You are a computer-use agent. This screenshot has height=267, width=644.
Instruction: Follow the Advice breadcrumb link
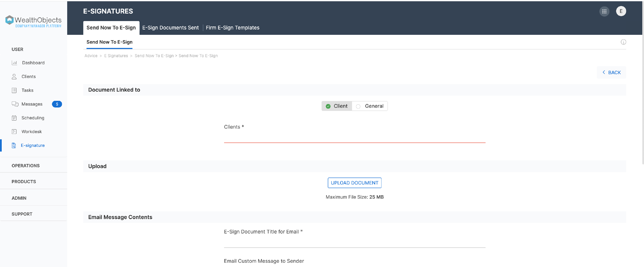pos(91,56)
